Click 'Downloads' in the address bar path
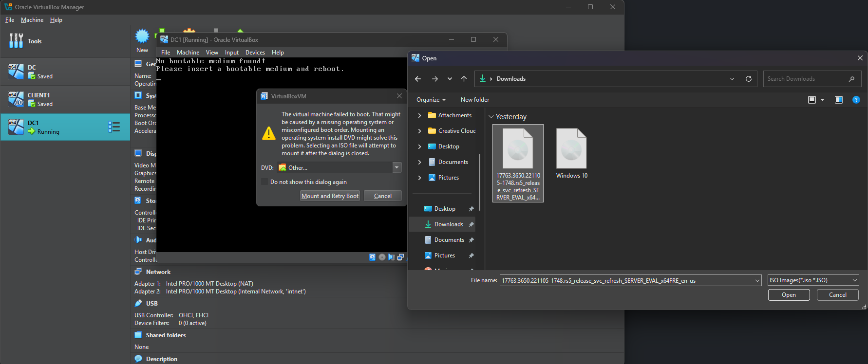Screen dimensions: 868x364 click(x=511, y=79)
